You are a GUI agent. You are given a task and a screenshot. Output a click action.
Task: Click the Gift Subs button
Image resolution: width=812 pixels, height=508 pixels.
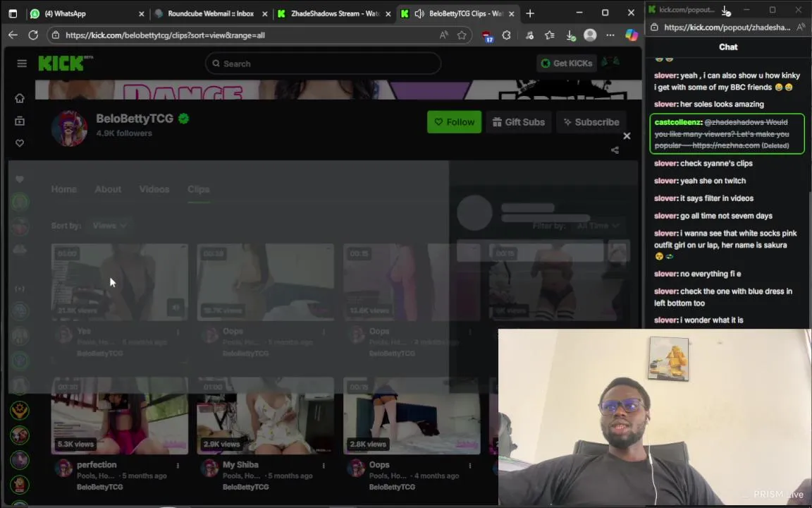(518, 122)
